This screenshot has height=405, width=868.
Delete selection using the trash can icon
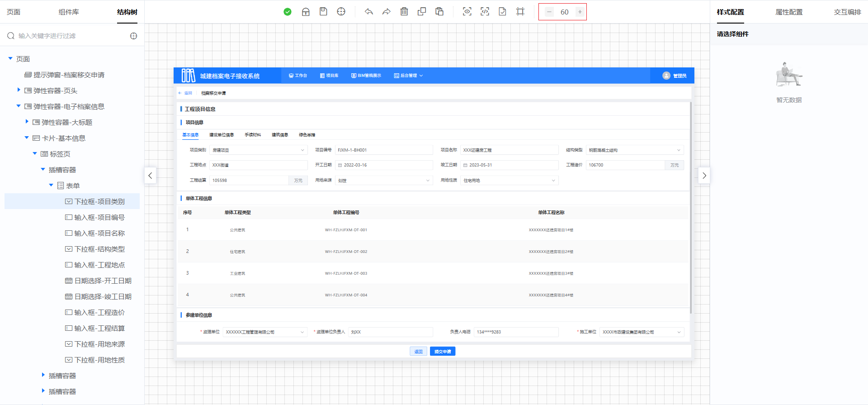coord(404,12)
